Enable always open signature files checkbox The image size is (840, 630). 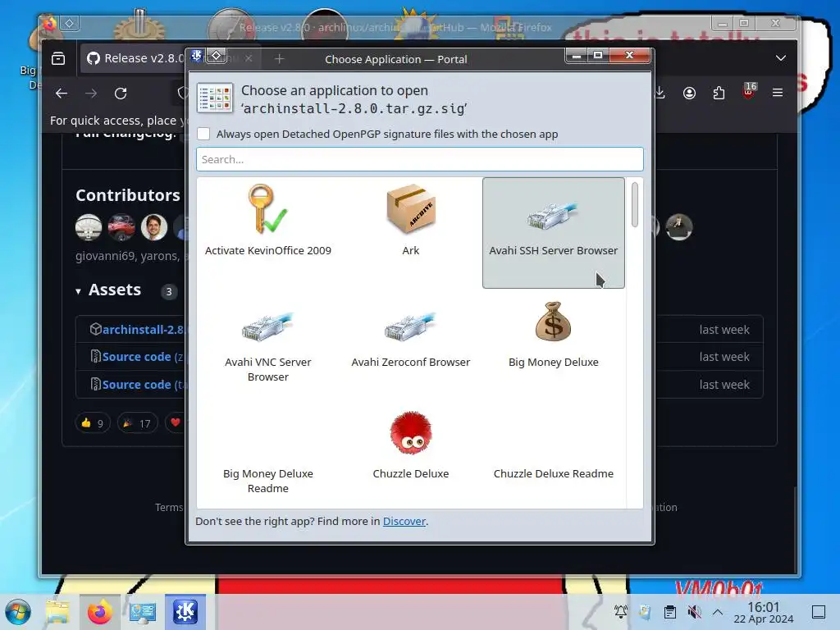point(203,134)
